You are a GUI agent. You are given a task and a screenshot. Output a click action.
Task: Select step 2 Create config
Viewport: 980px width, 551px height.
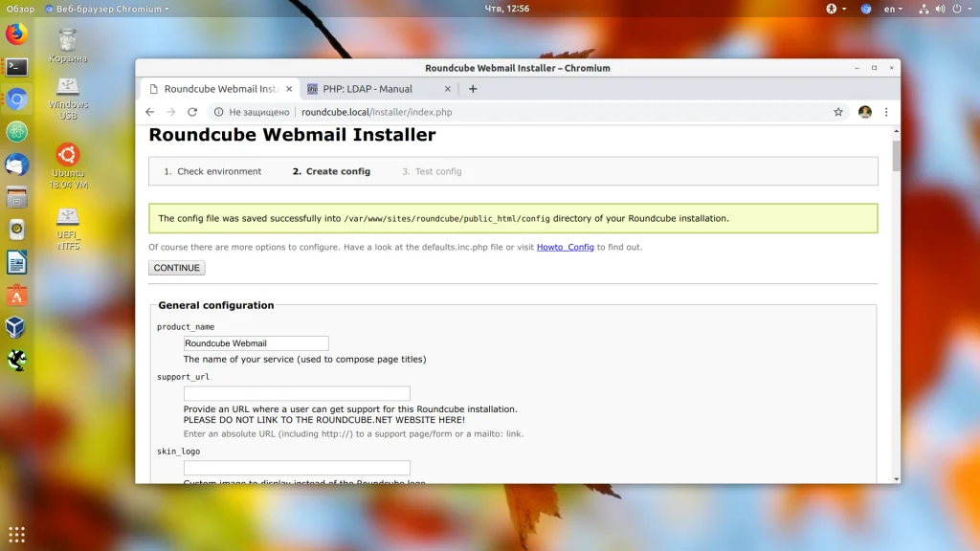(331, 171)
